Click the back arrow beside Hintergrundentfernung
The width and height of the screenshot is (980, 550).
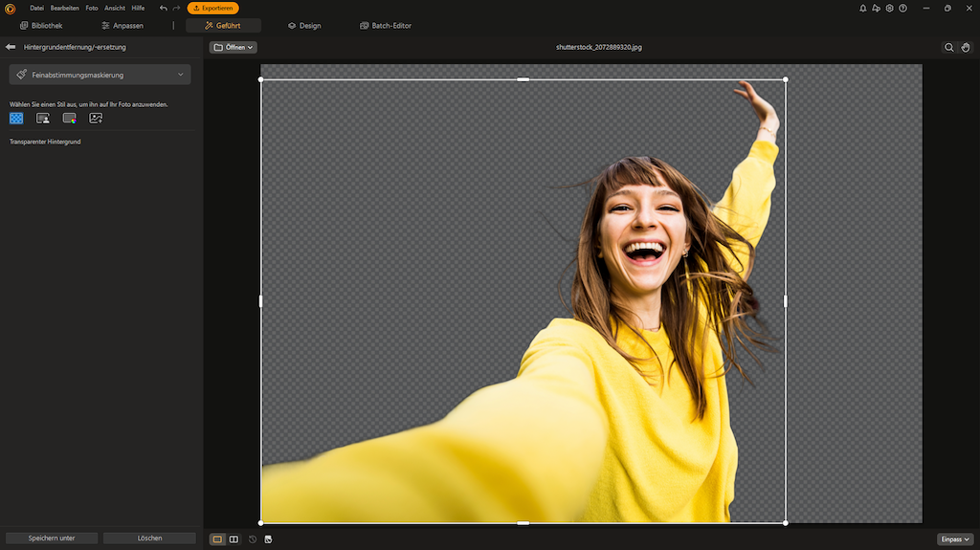tap(11, 47)
